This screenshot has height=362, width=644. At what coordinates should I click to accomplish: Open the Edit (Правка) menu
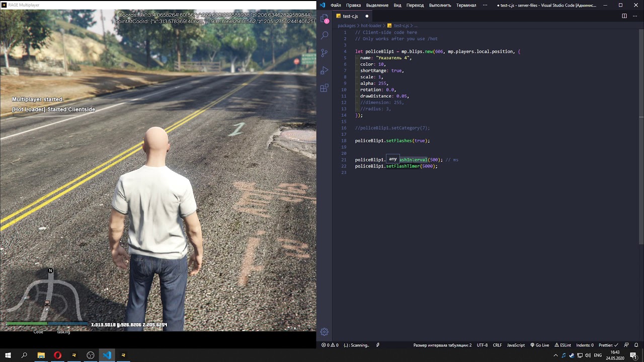coord(353,5)
